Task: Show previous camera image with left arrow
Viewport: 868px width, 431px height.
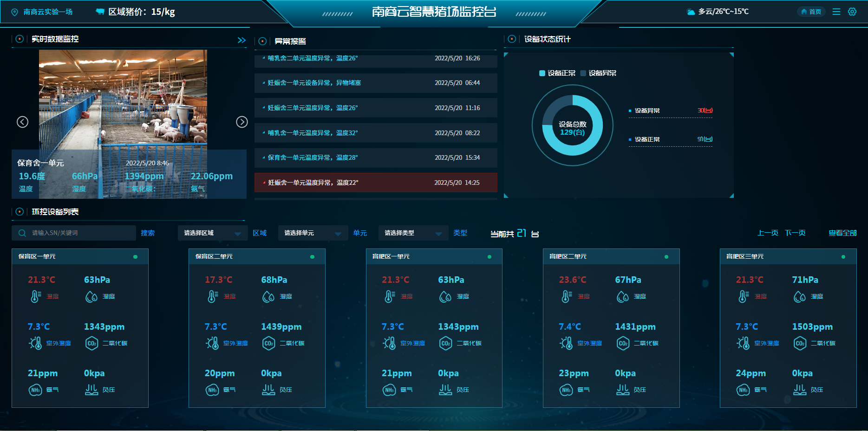Action: point(23,122)
